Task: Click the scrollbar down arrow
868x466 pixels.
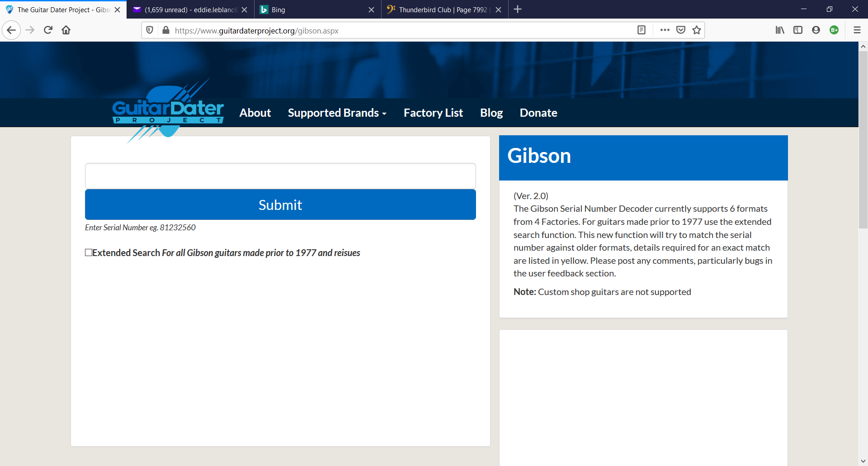Action: (863, 461)
